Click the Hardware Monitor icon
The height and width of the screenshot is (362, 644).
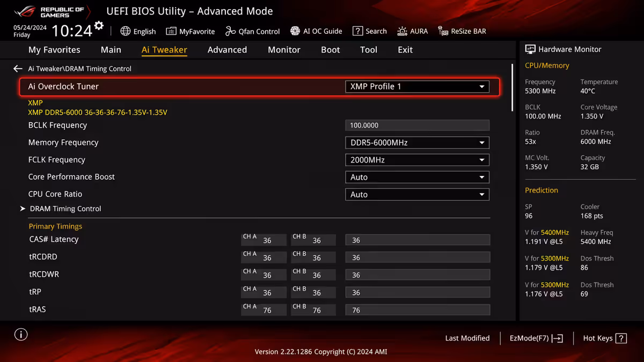coord(530,49)
